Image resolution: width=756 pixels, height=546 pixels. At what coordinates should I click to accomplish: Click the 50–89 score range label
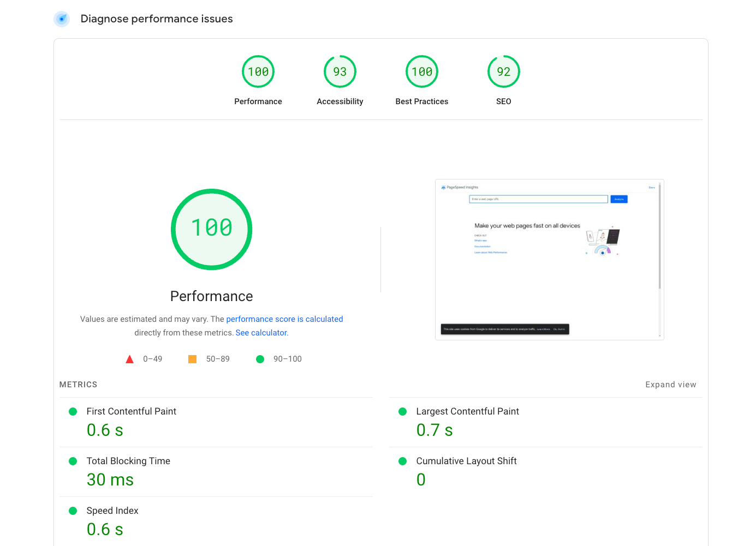tap(218, 359)
